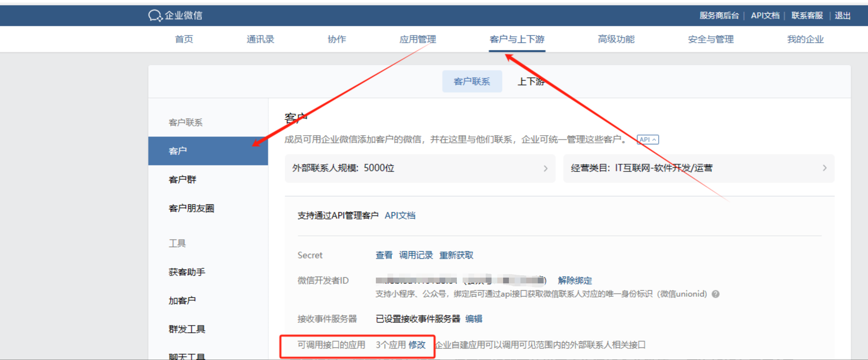Collapse the API badge expander
The height and width of the screenshot is (360, 868).
click(648, 140)
